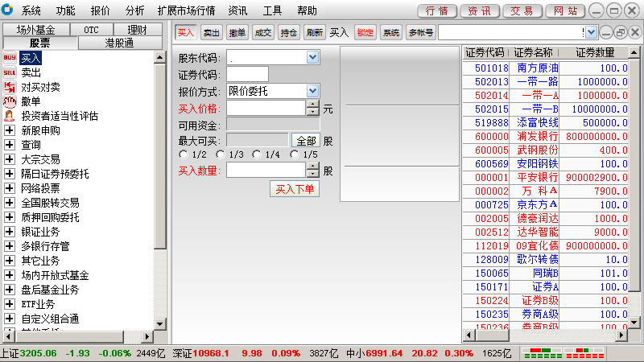Image resolution: width=644 pixels, height=362 pixels.
Task: Choose the 1/5 position radio option
Action: [x=293, y=154]
